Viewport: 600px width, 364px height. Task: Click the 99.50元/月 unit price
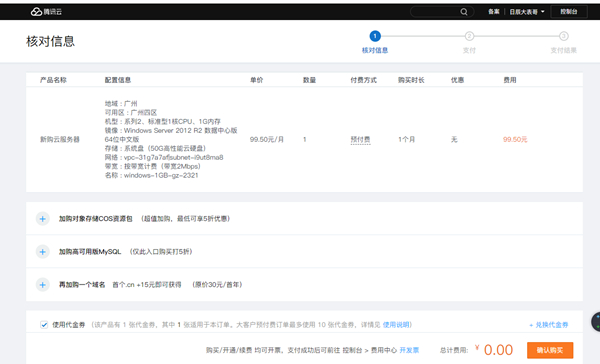click(267, 140)
